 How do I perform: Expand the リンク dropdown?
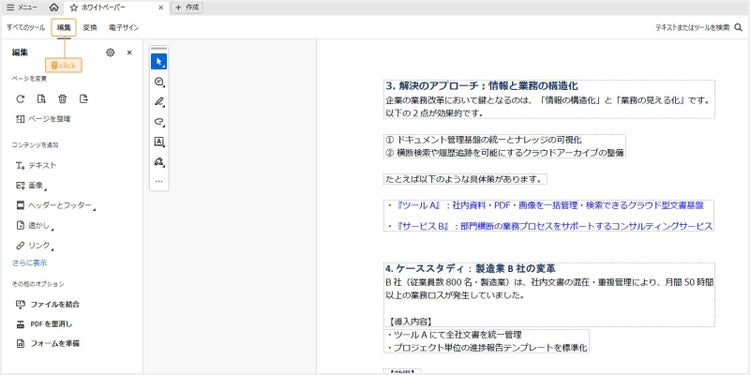34,245
